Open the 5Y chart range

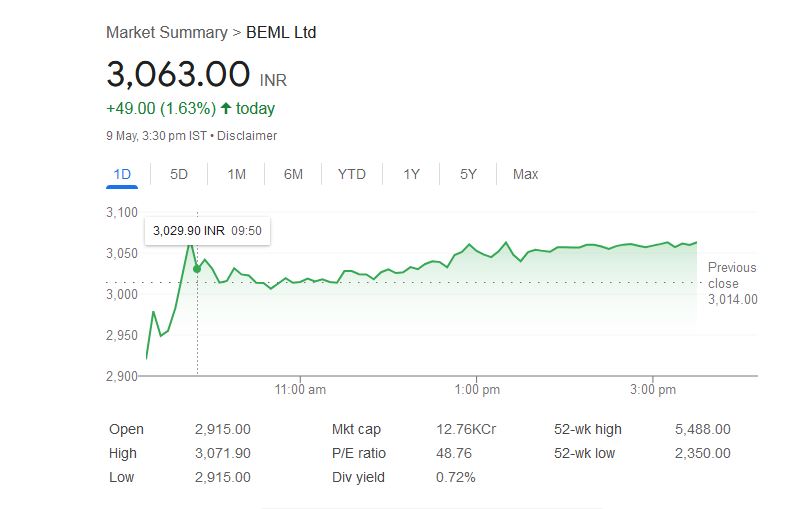(x=468, y=174)
